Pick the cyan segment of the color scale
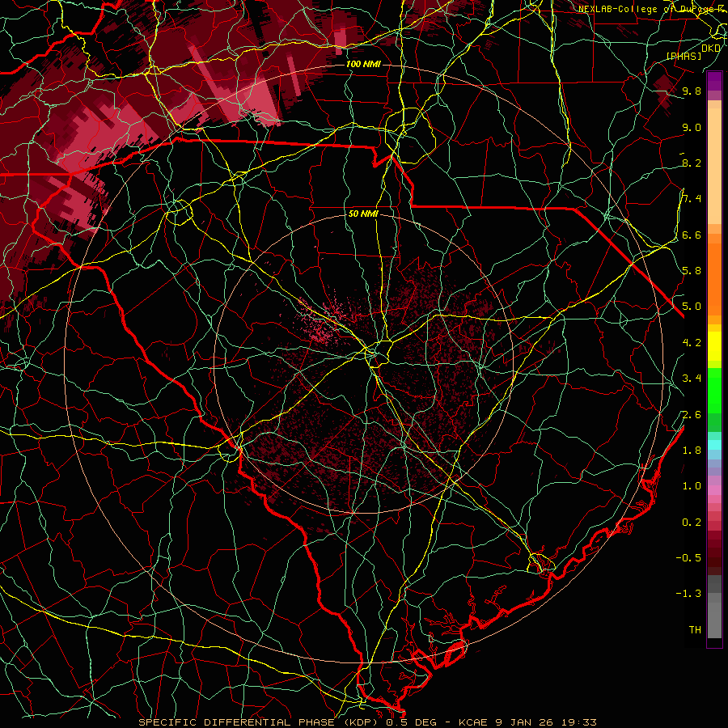 pyautogui.click(x=714, y=444)
